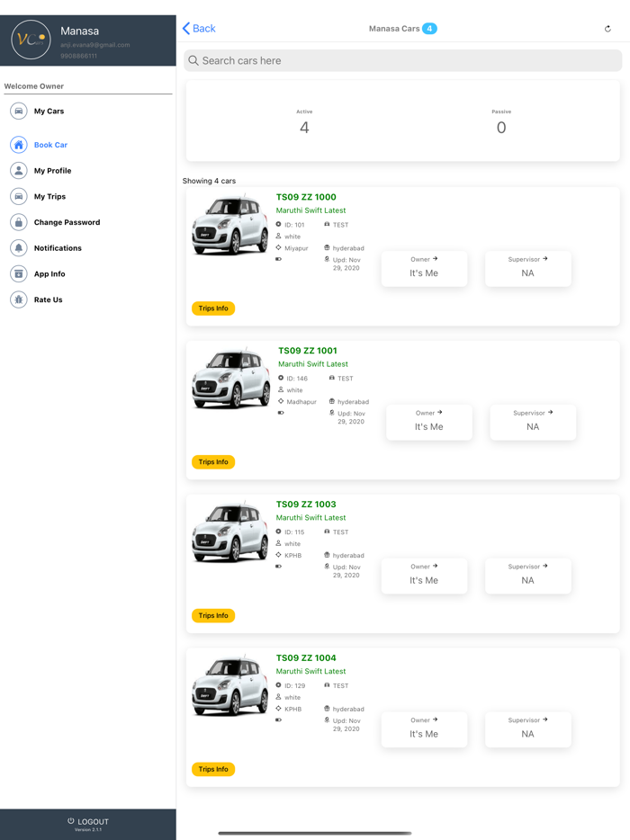Open the Supervisor NA card for TS09 ZZ 1000
The height and width of the screenshot is (840, 630).
(528, 267)
